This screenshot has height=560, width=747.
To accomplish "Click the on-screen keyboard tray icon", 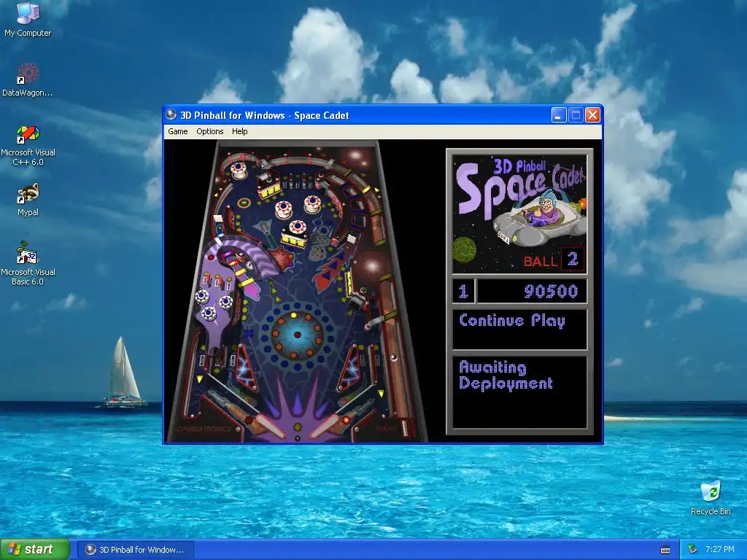I will 665,550.
